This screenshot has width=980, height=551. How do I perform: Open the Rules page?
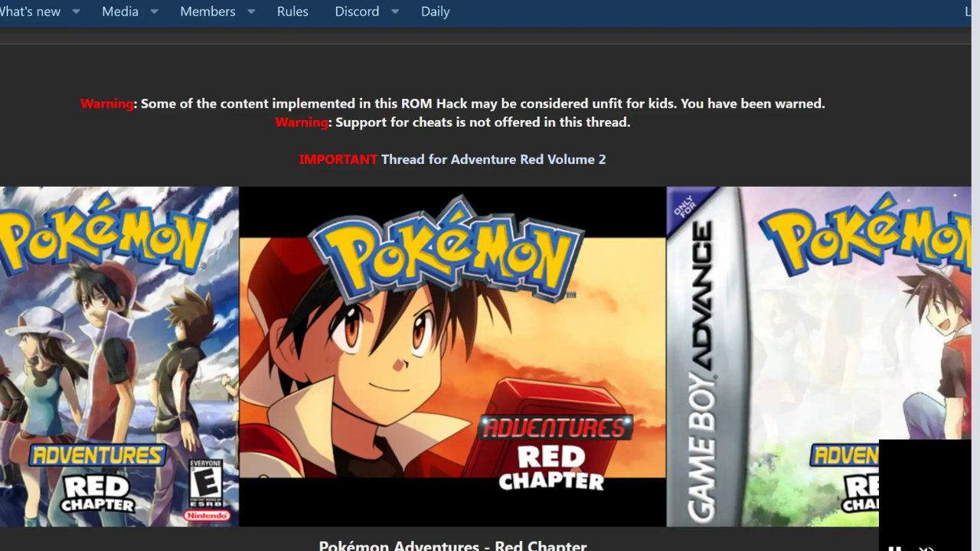click(x=292, y=11)
